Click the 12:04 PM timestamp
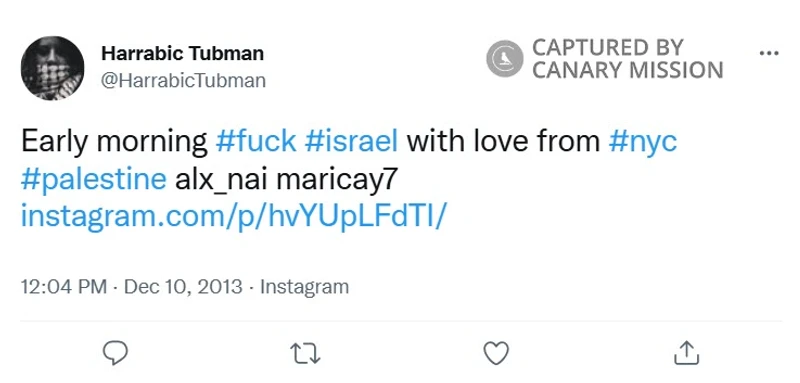This screenshot has height=383, width=800. coord(64,287)
